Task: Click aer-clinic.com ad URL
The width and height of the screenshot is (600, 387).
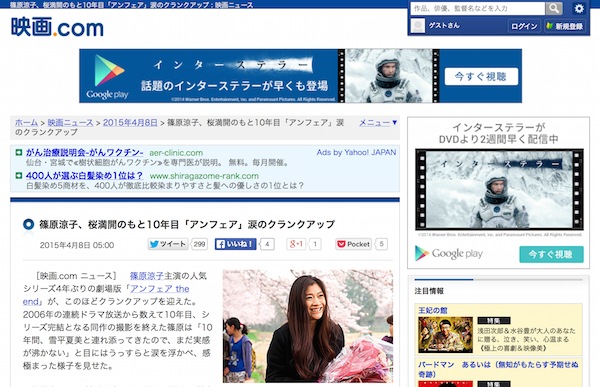Action: 176,153
